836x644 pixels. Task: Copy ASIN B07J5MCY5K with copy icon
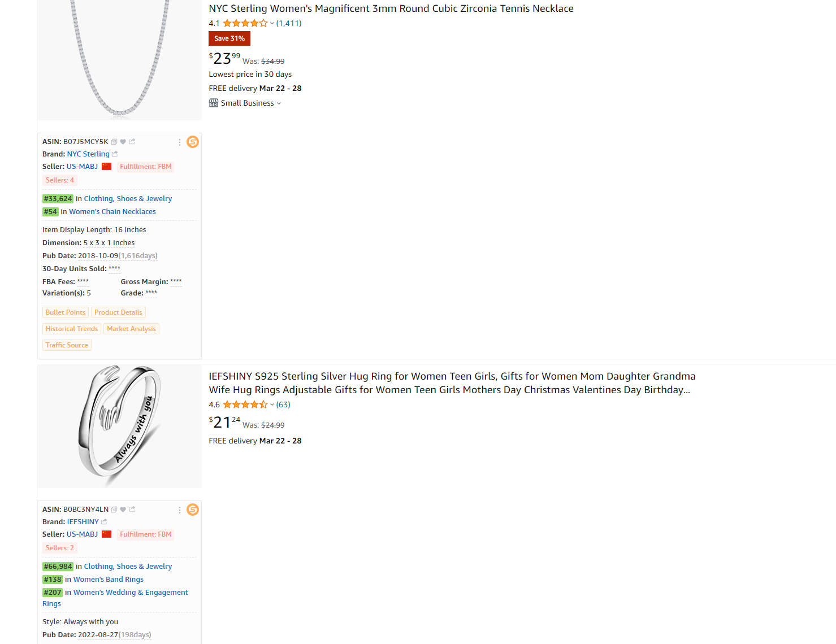coord(114,142)
